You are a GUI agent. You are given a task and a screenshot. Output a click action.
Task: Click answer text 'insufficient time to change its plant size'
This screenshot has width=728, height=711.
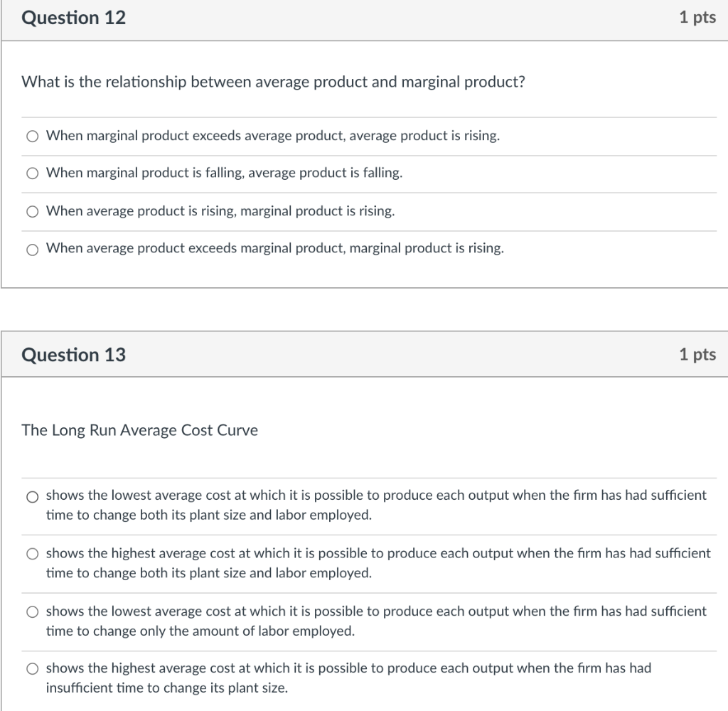tap(167, 688)
